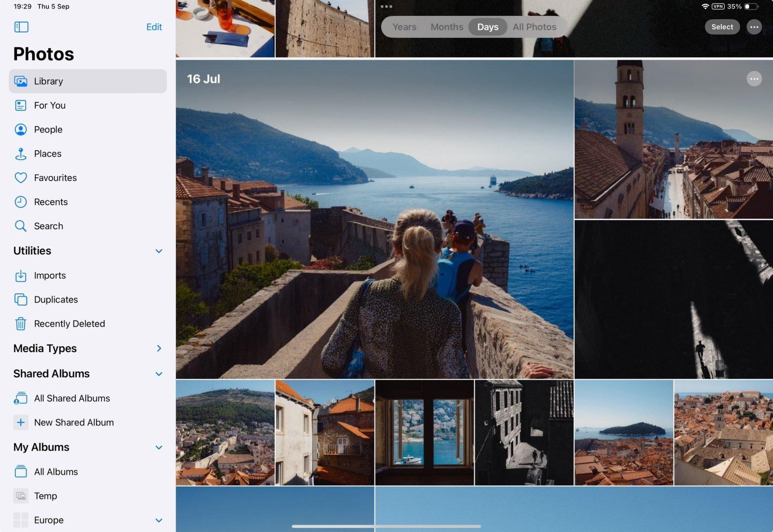Open the dark shadow walker photo

[x=673, y=299]
